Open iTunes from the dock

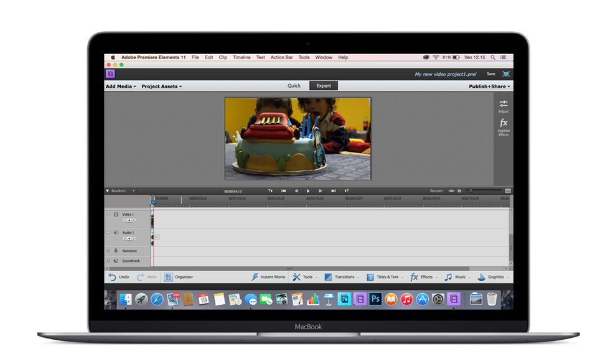[406, 299]
